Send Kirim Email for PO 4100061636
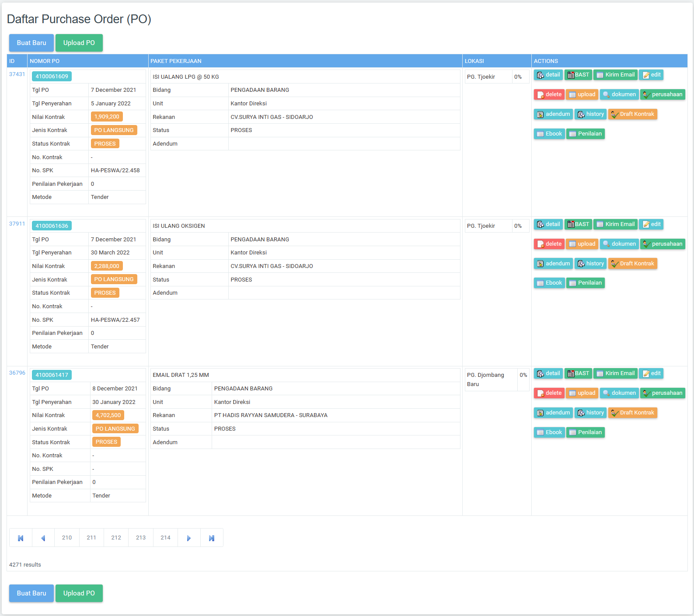The width and height of the screenshot is (694, 616). [x=615, y=224]
